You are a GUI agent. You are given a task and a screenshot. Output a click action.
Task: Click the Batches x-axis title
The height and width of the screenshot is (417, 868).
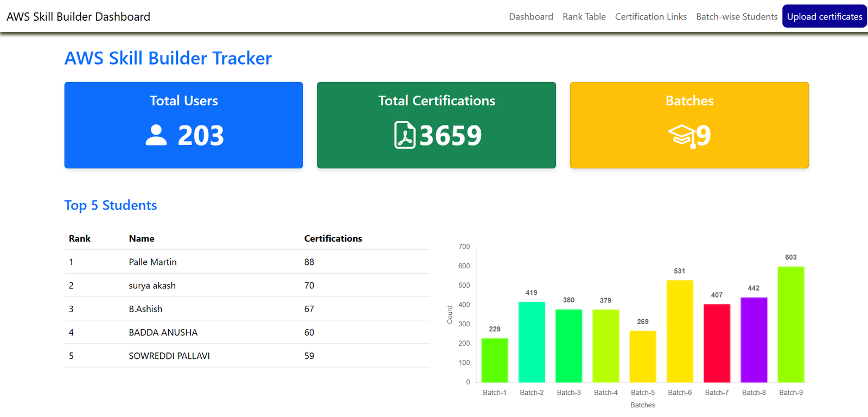pyautogui.click(x=643, y=405)
